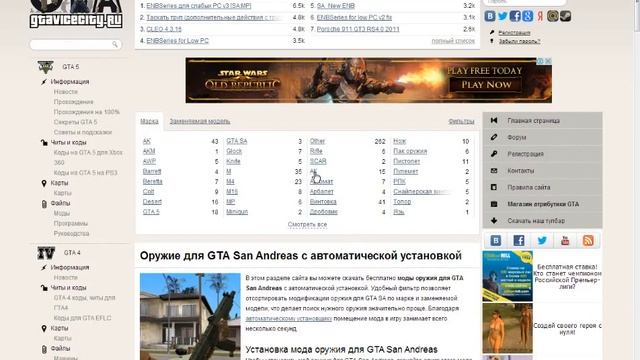Click the полный список link
The height and width of the screenshot is (360, 640).
pyautogui.click(x=453, y=41)
